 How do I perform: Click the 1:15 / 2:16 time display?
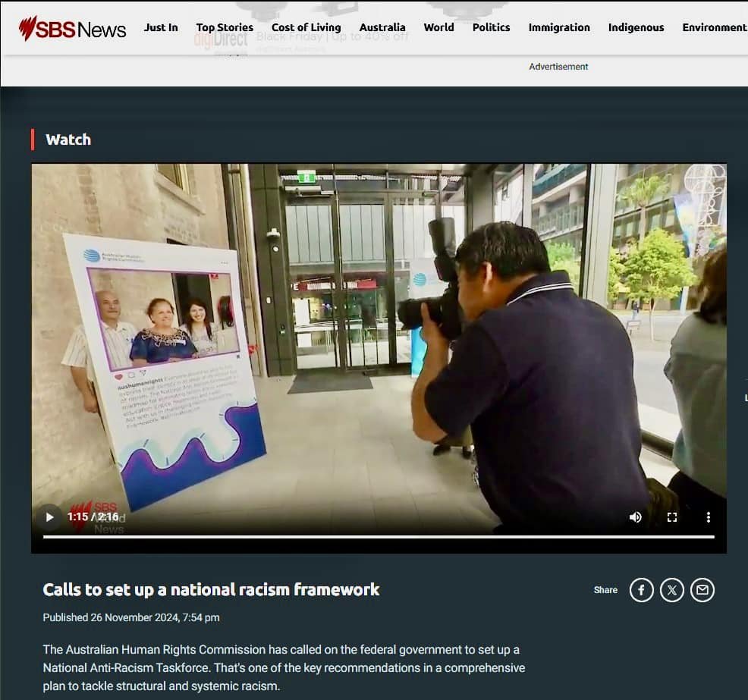[x=93, y=517]
